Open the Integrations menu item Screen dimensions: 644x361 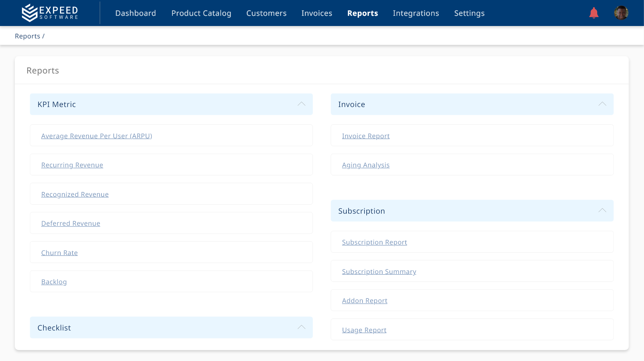pyautogui.click(x=416, y=13)
